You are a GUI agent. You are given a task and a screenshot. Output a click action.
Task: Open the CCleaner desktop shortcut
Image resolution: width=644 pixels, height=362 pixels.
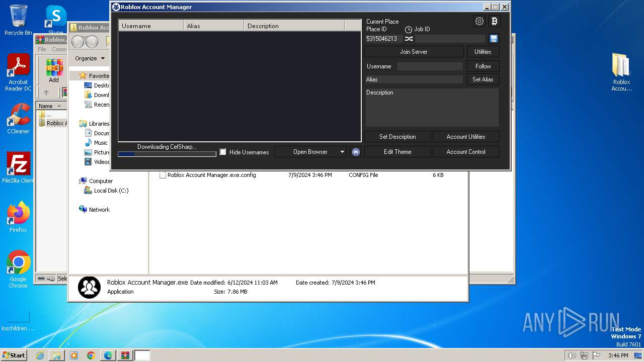18,119
